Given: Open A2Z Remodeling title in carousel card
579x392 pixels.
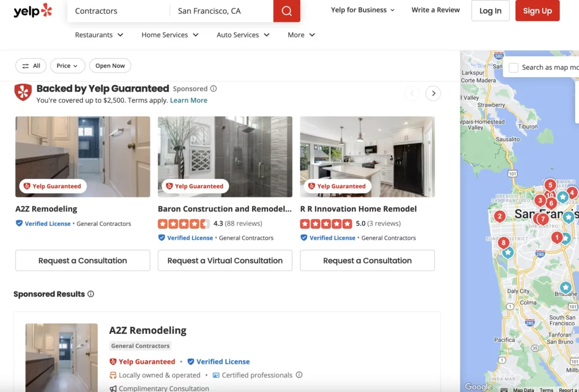Looking at the screenshot, I should coord(46,209).
